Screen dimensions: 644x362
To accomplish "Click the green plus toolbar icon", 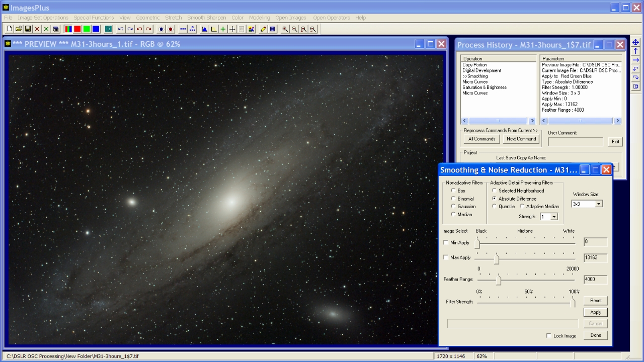I will click(x=223, y=29).
